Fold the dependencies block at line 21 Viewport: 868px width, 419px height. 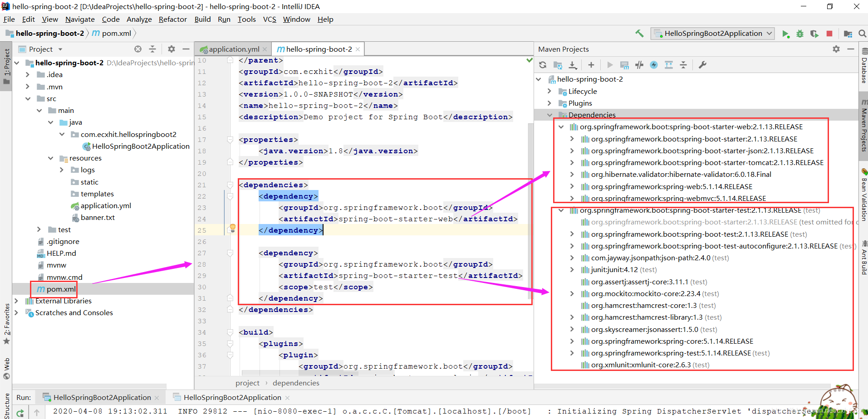pyautogui.click(x=230, y=185)
